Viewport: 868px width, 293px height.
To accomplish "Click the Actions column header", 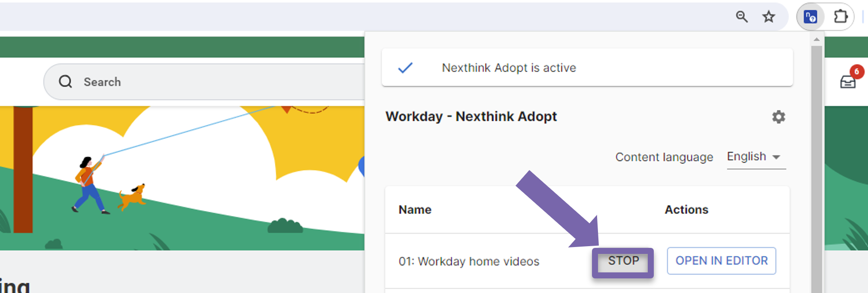I will [x=686, y=210].
